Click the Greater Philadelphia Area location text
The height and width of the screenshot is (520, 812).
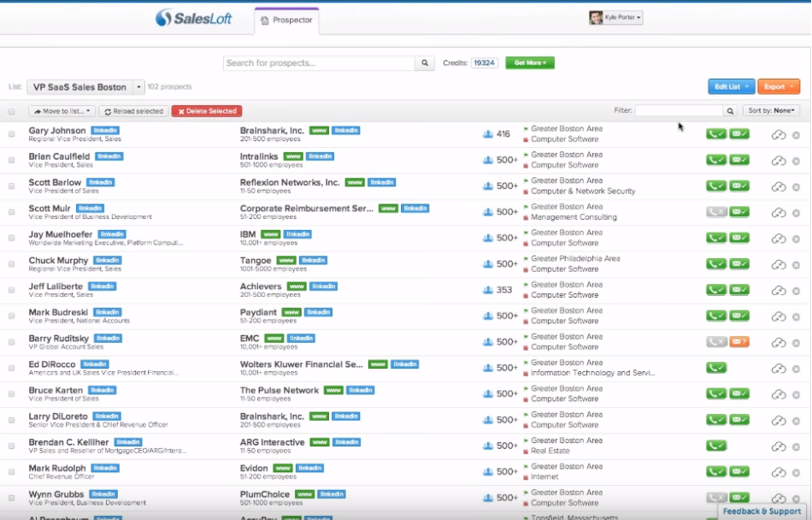(x=575, y=258)
